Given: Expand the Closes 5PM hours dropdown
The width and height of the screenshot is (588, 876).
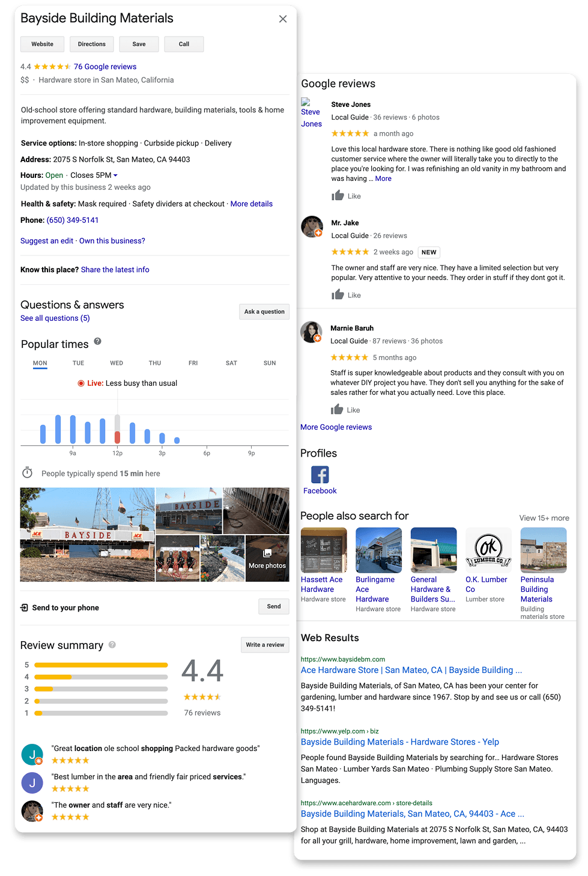Looking at the screenshot, I should (94, 175).
